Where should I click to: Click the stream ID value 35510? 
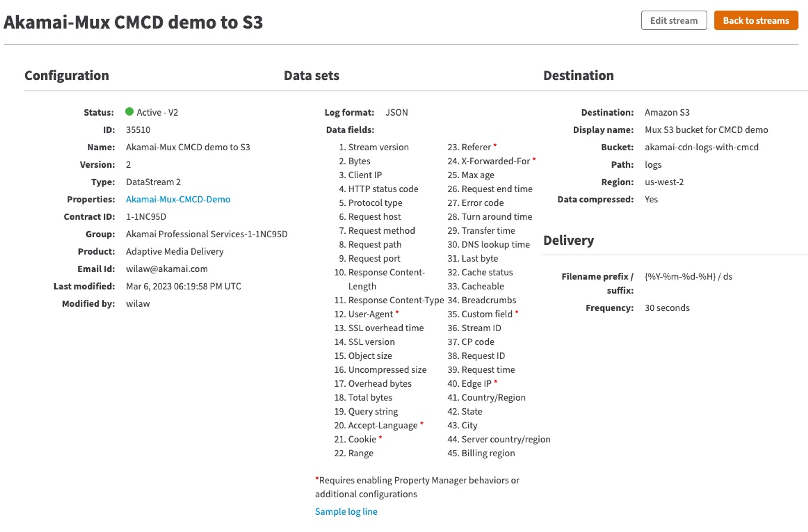(x=138, y=130)
